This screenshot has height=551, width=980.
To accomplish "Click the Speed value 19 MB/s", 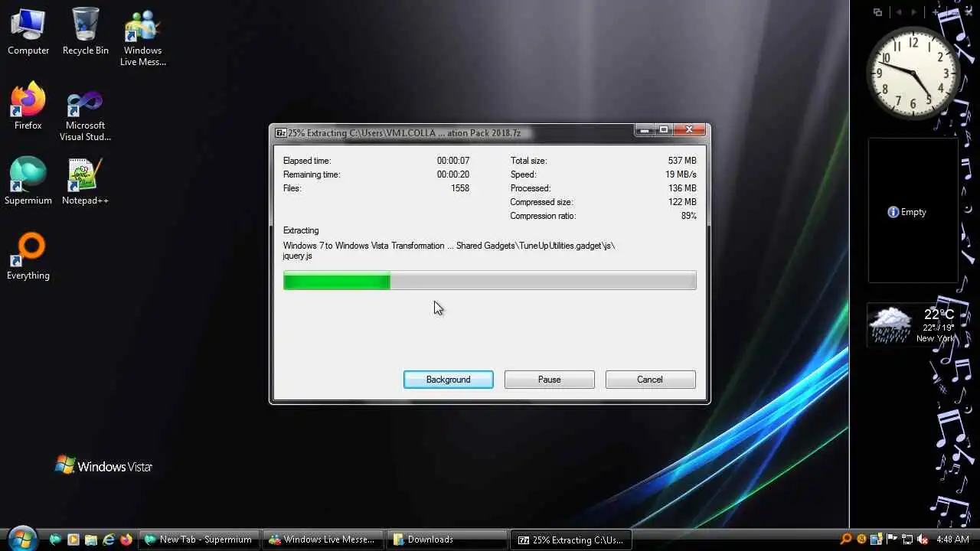I will [x=681, y=174].
